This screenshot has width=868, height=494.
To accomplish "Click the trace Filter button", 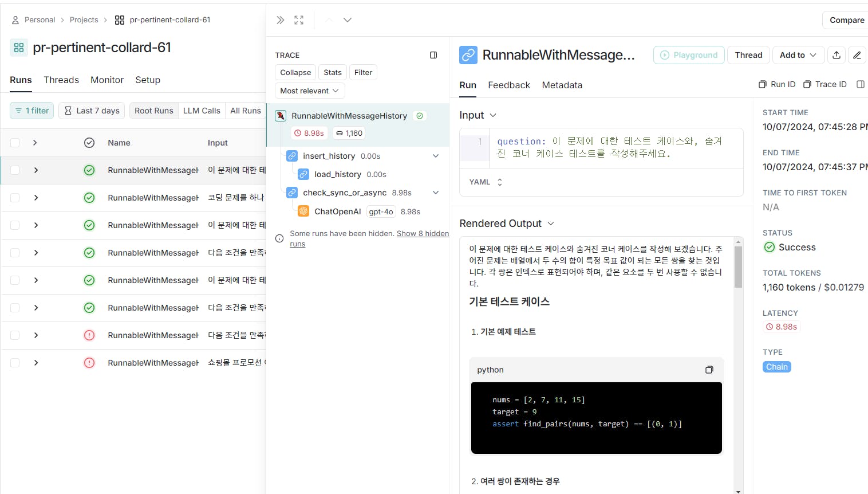I will (363, 72).
